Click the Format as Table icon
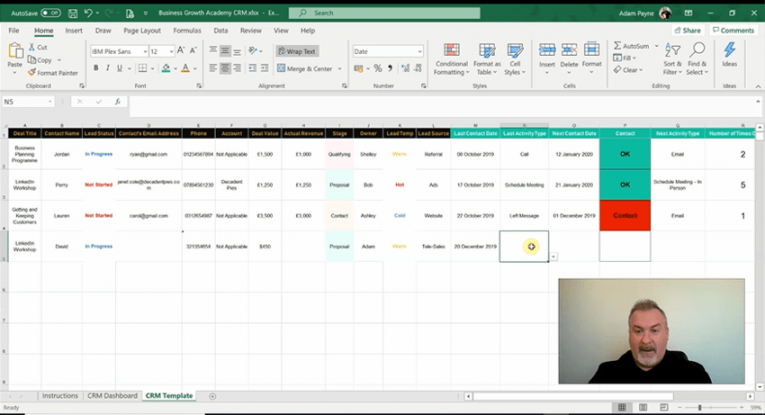Screen dimensions: 765x415 pyautogui.click(x=487, y=51)
